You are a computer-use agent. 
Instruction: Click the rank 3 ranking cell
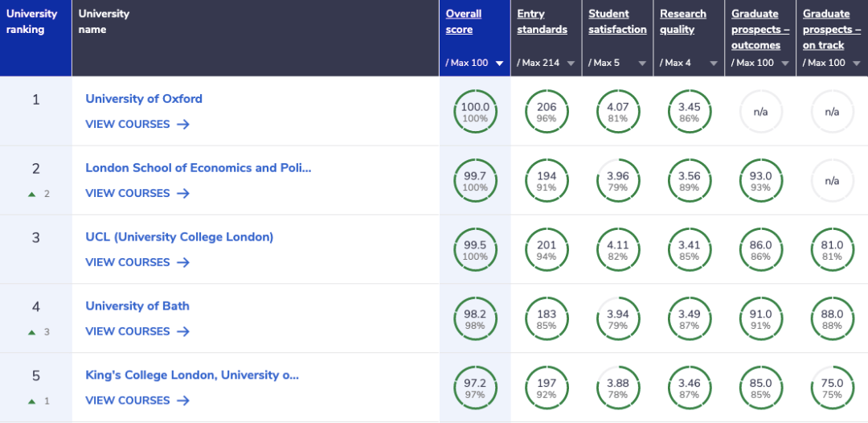pyautogui.click(x=36, y=249)
